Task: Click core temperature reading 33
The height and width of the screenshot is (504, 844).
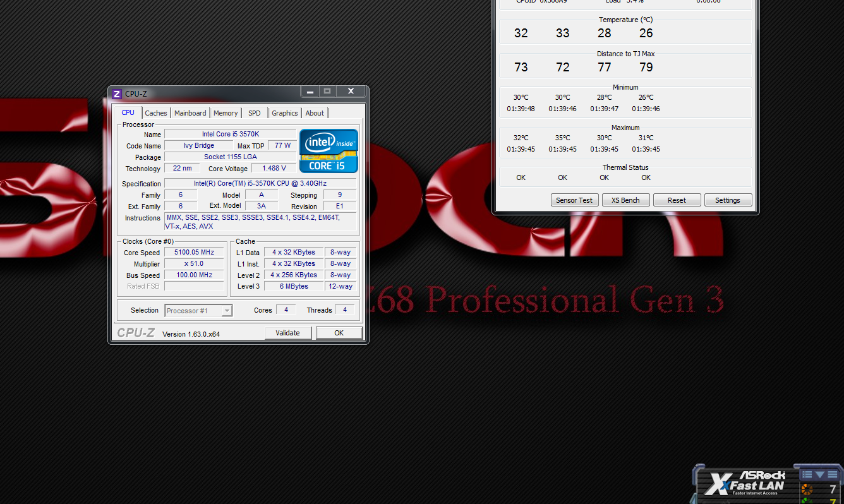Action: (563, 33)
